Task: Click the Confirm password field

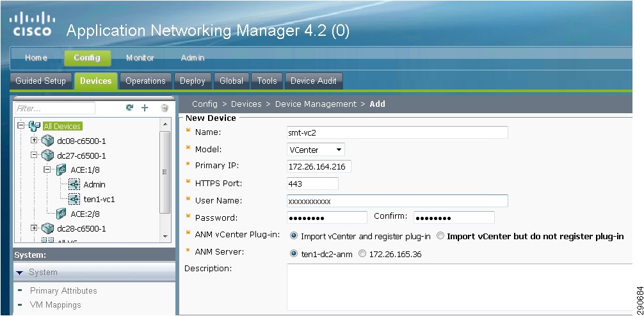Action: [x=454, y=217]
